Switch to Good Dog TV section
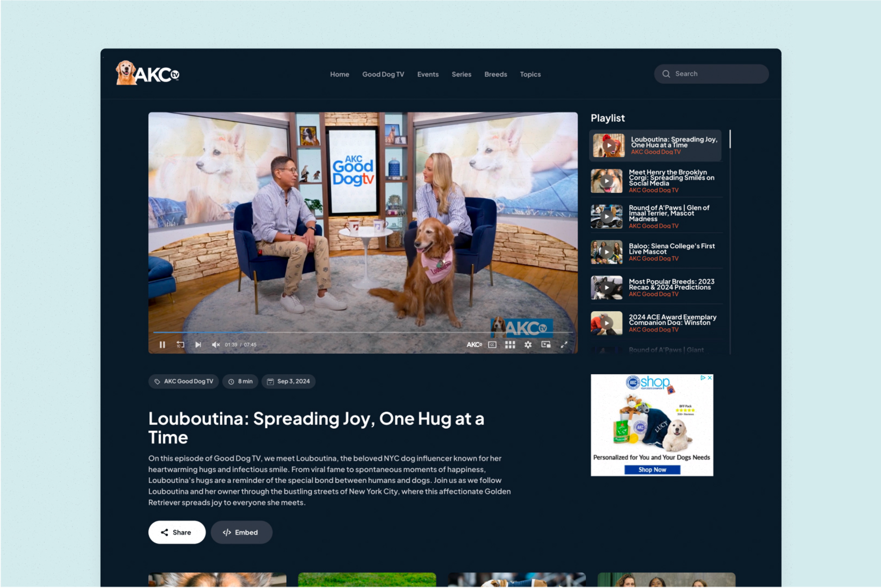 click(x=383, y=74)
